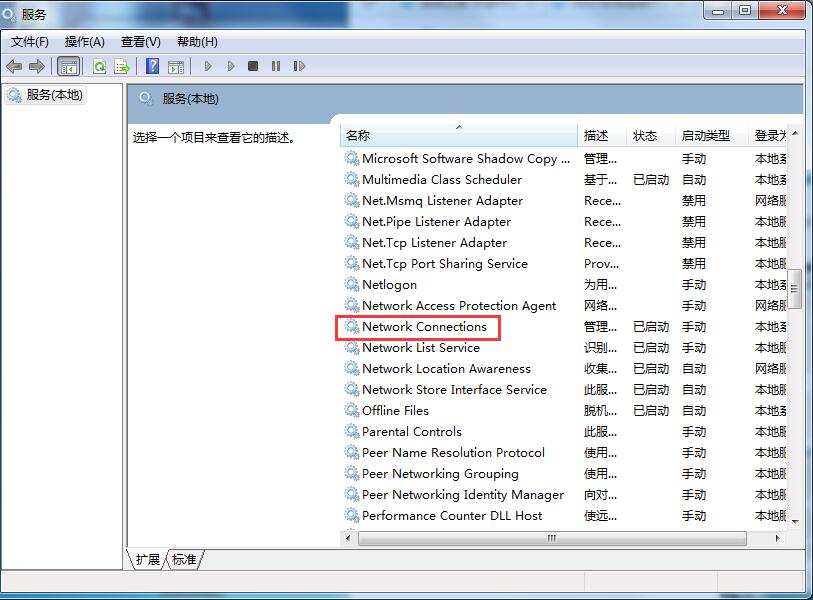This screenshot has width=813, height=600.
Task: Navigate forward with the right arrow icon
Action: pyautogui.click(x=35, y=66)
